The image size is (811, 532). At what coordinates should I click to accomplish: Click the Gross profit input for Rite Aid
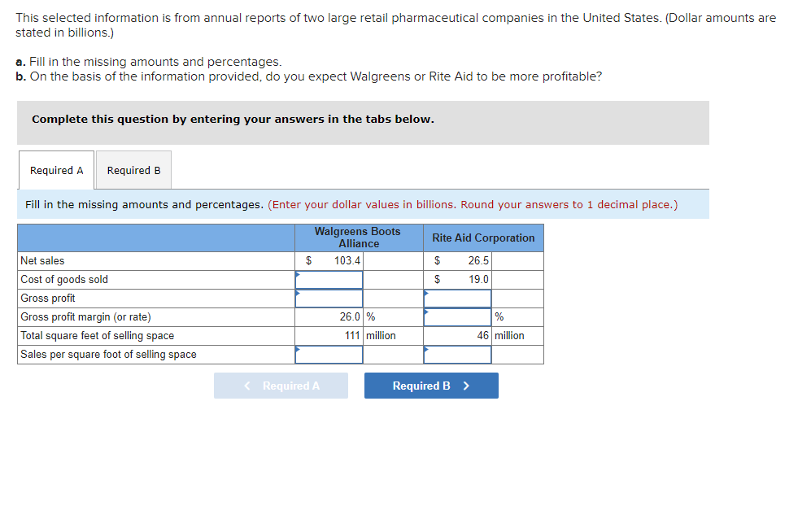[x=457, y=298]
